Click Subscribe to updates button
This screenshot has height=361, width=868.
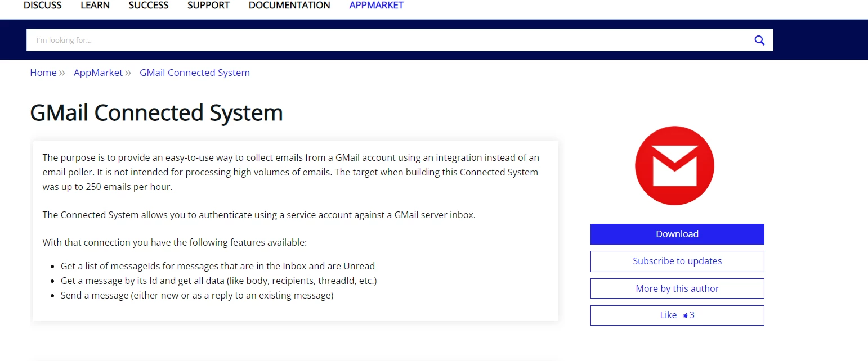(x=677, y=261)
